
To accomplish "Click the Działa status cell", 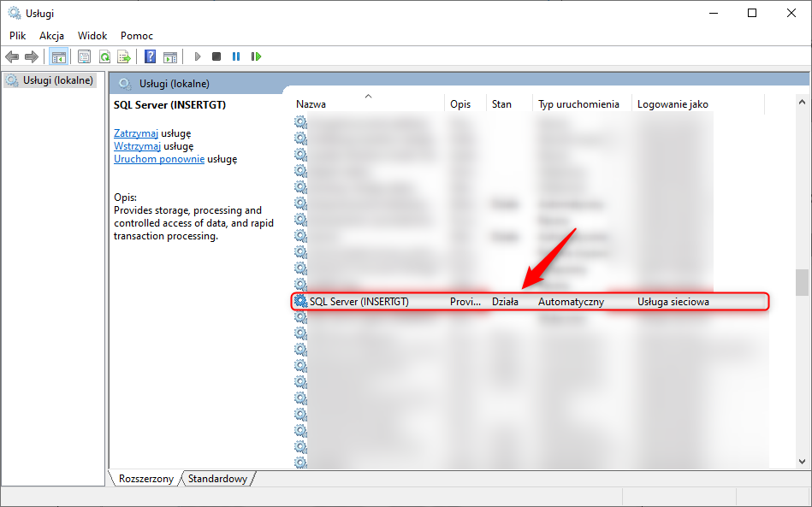I will click(x=505, y=302).
